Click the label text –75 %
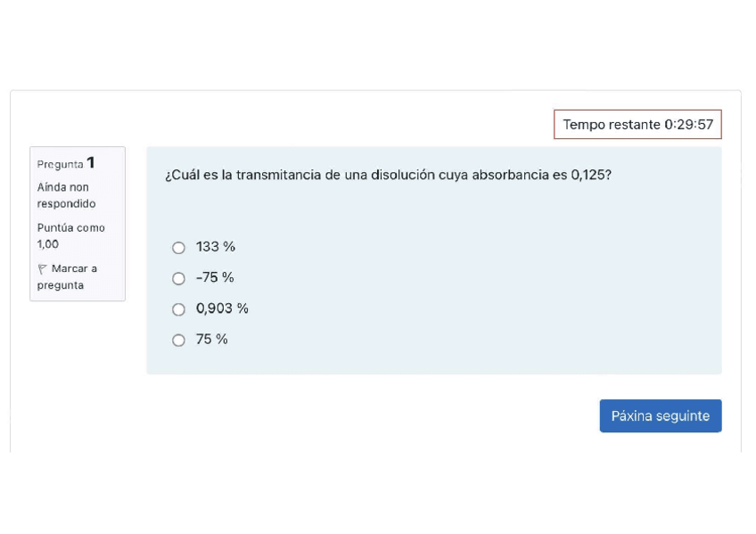The image size is (756, 534). click(214, 277)
